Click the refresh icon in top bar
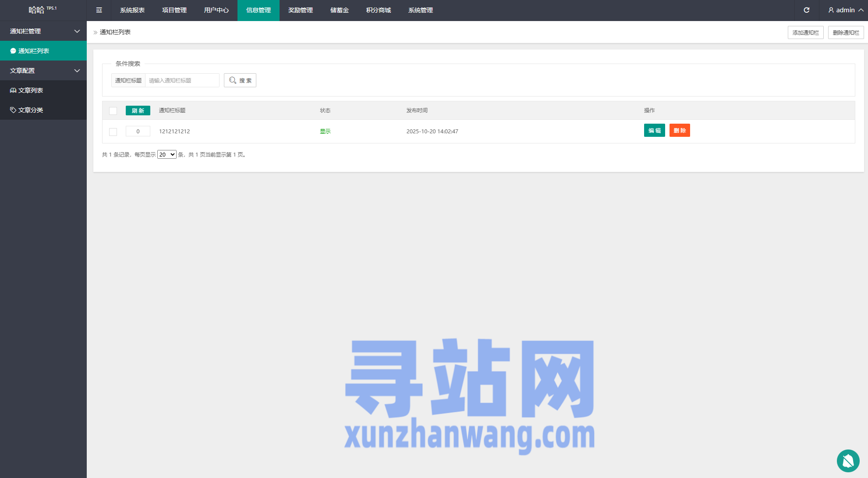 (806, 10)
